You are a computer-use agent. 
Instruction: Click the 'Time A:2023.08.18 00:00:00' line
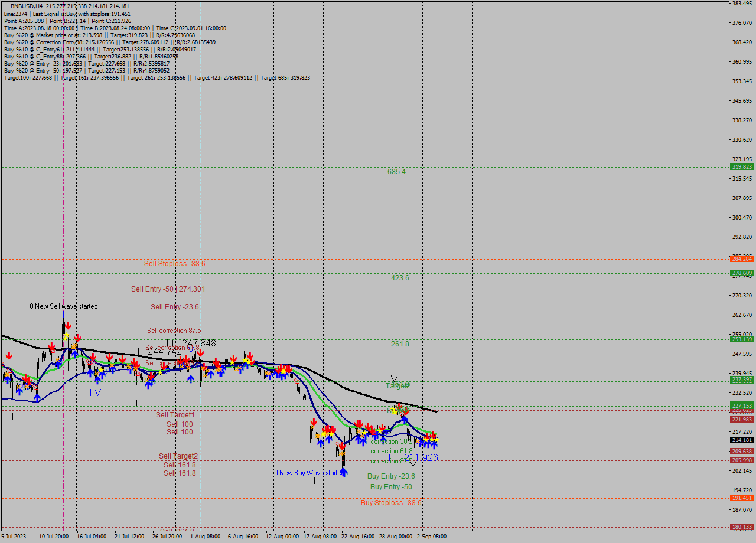pos(115,28)
